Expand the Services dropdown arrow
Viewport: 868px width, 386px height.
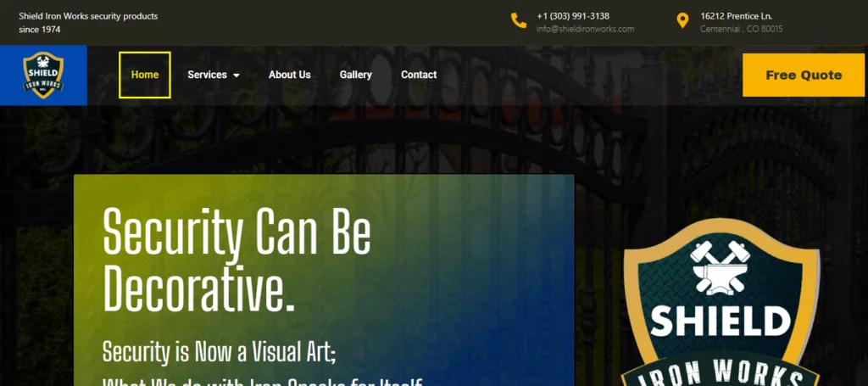click(x=236, y=76)
